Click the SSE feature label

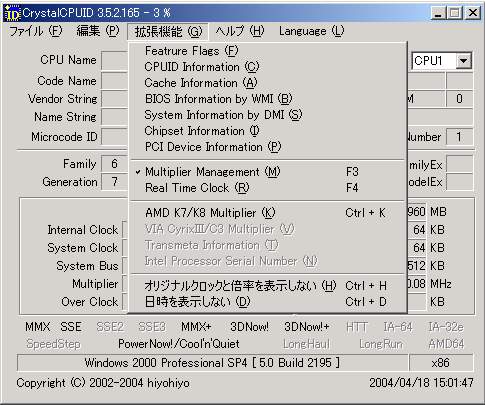(x=71, y=327)
